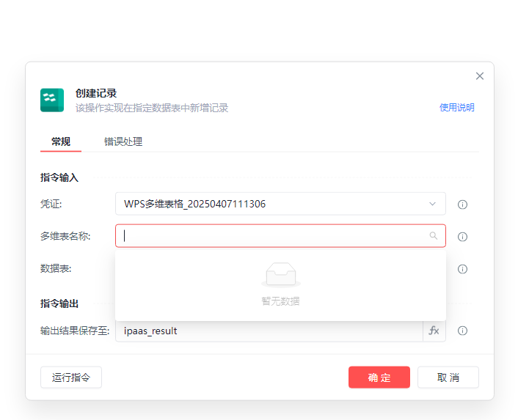The image size is (518, 420).
Task: Click info icon beside 凭证 field
Action: coord(462,205)
